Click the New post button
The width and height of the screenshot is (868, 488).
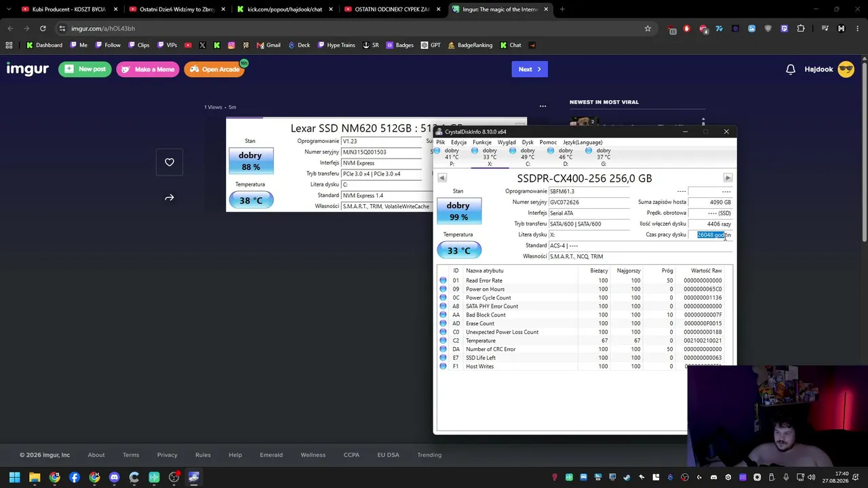(x=85, y=69)
